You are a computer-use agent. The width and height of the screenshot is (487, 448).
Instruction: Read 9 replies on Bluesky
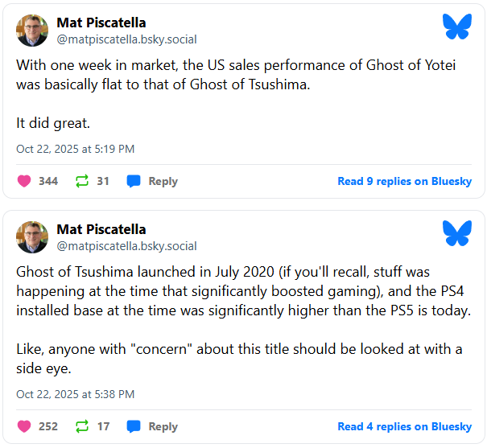[x=405, y=181]
